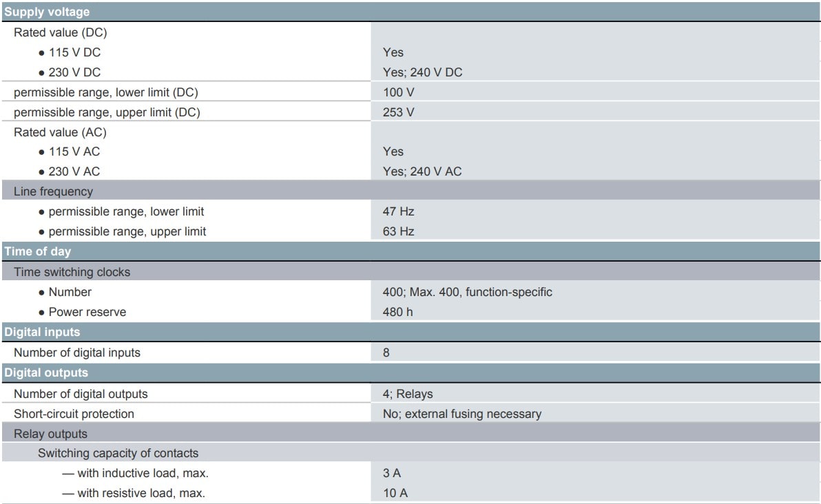Click the 'Yes; 240 V DC' value
821x504 pixels.
[x=422, y=72]
